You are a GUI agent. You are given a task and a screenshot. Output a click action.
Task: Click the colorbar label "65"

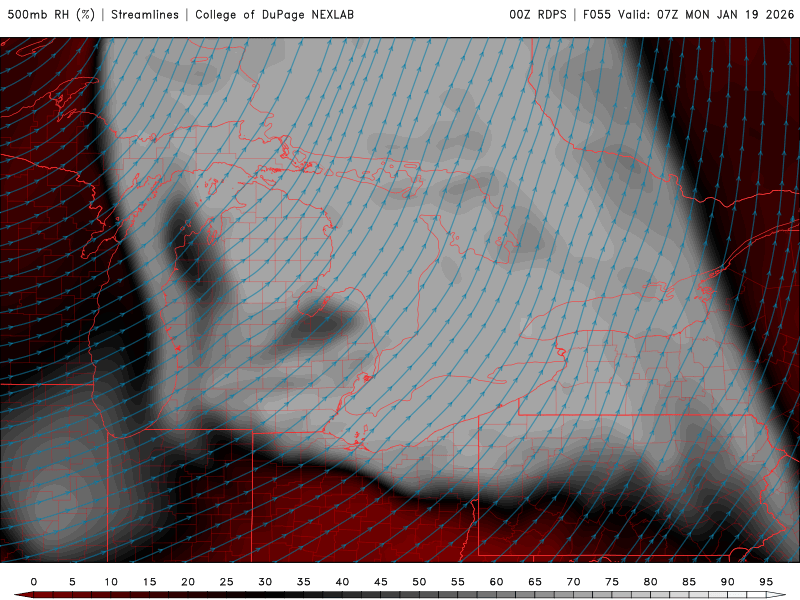coord(535,582)
